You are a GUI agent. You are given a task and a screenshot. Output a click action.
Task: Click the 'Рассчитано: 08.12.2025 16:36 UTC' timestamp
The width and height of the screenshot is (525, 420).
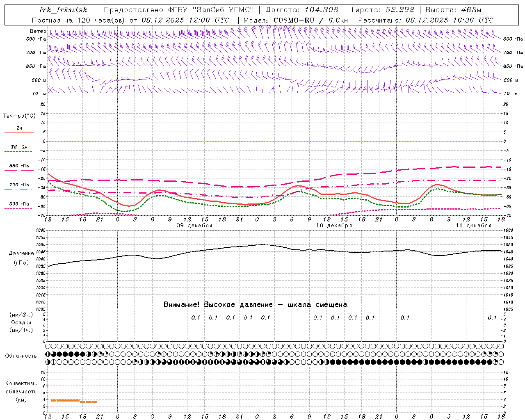tap(426, 20)
